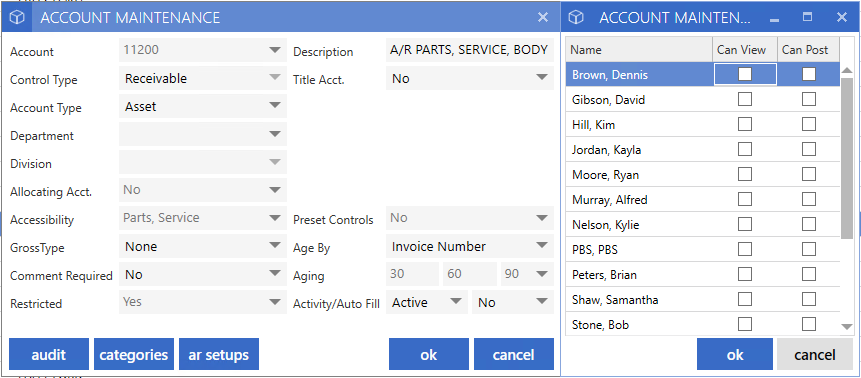Open the Auto Fill No dropdown
This screenshot has height=378, width=861.
click(x=542, y=302)
